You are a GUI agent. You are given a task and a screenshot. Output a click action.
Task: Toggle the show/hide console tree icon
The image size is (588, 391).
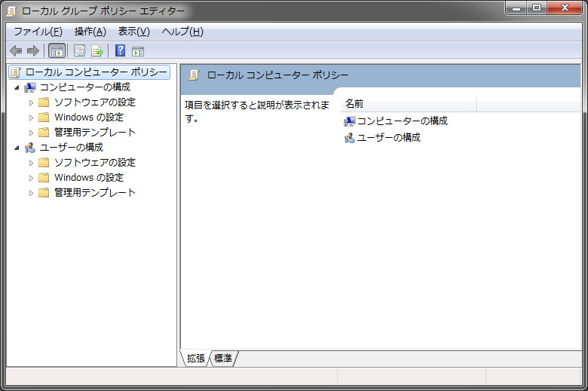coord(57,50)
